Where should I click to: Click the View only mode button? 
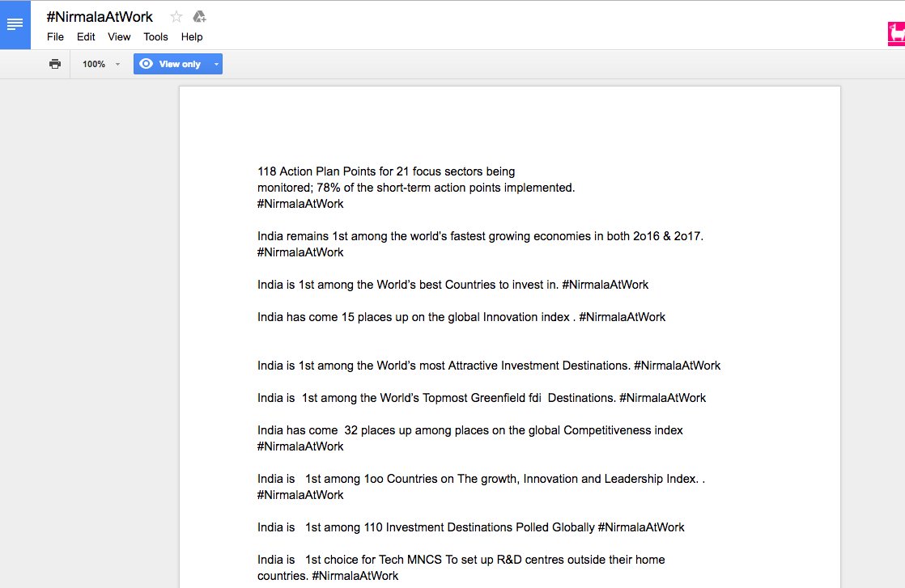tap(172, 64)
